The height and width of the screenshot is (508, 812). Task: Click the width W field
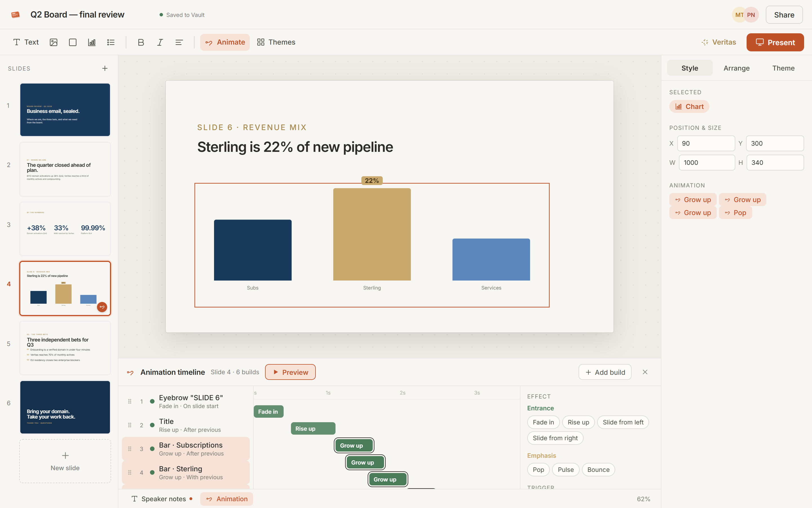pyautogui.click(x=707, y=163)
